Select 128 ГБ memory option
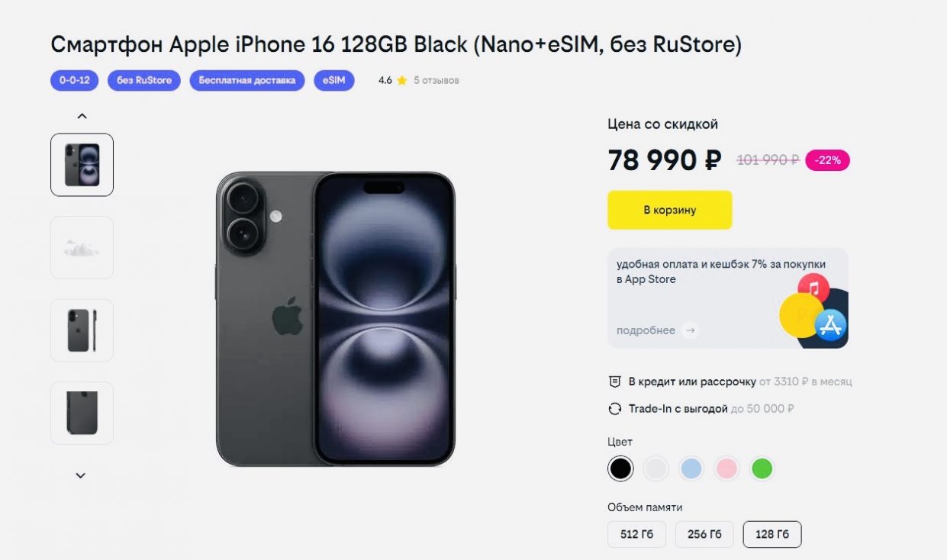Screen dimensions: 947x560 point(772,534)
